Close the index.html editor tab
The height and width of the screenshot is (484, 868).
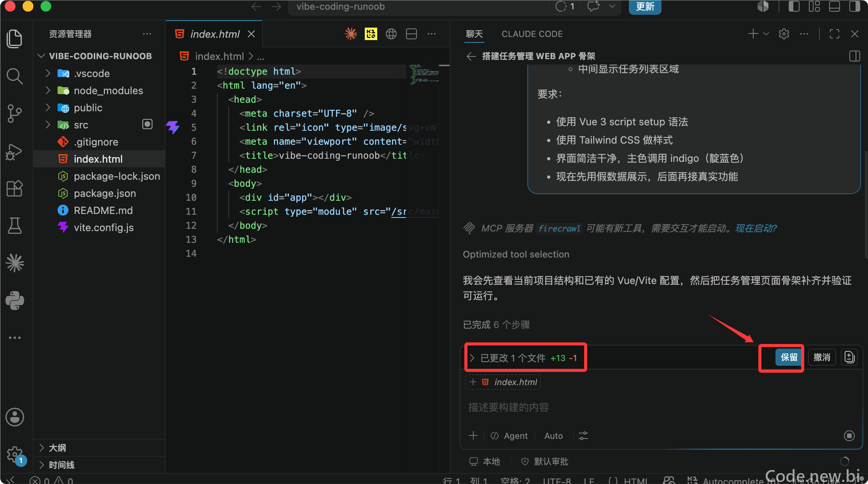pyautogui.click(x=252, y=34)
